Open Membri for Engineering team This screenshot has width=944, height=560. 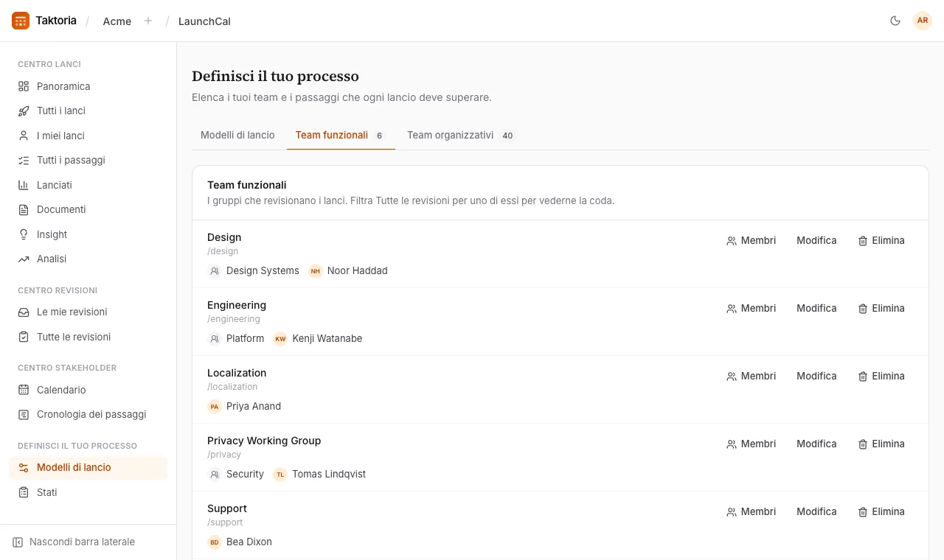point(751,308)
